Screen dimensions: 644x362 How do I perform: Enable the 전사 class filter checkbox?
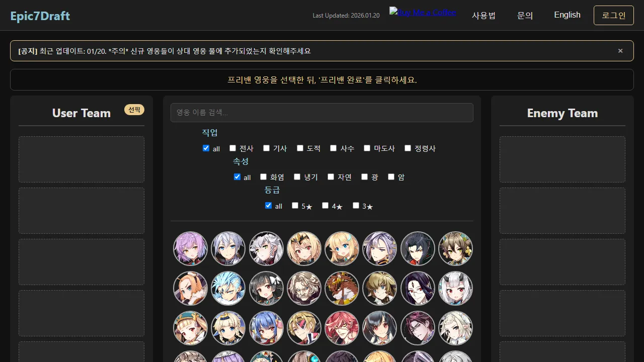click(x=232, y=148)
